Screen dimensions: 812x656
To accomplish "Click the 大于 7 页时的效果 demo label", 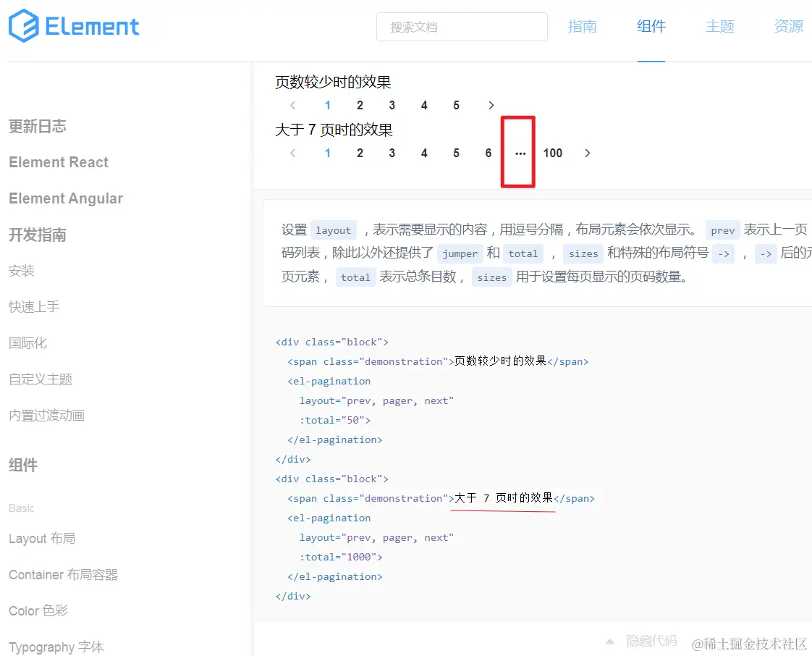I will coord(334,130).
